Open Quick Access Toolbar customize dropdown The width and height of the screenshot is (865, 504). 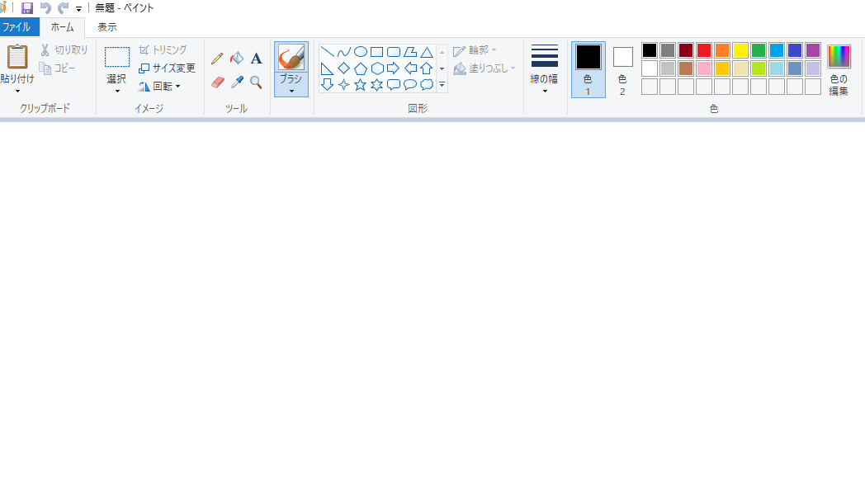78,9
